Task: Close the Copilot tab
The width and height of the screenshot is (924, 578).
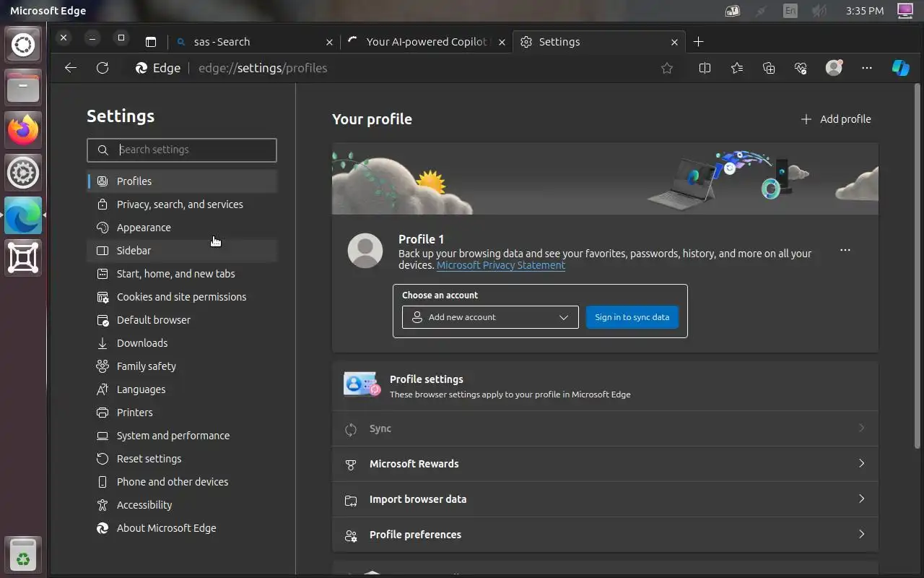Action: tap(502, 42)
